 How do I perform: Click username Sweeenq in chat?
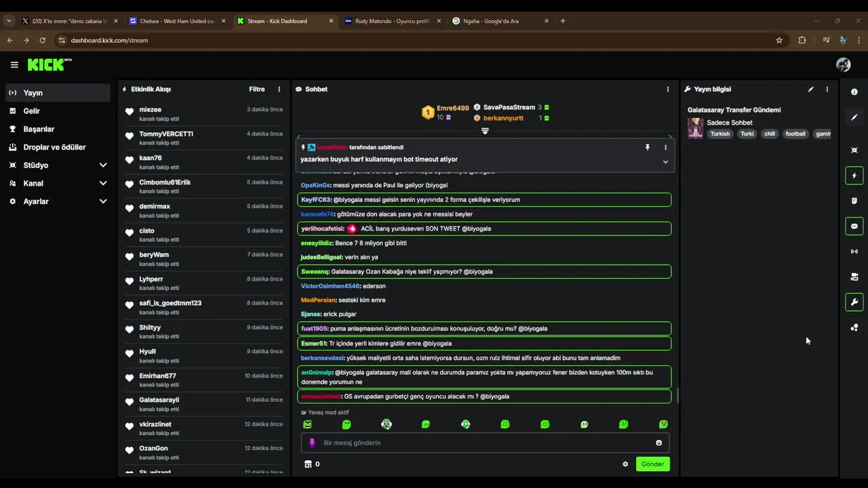[315, 272]
